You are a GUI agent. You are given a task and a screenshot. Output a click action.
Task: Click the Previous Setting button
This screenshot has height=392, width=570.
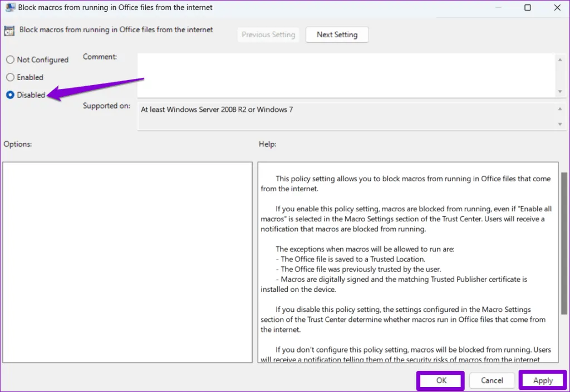268,34
